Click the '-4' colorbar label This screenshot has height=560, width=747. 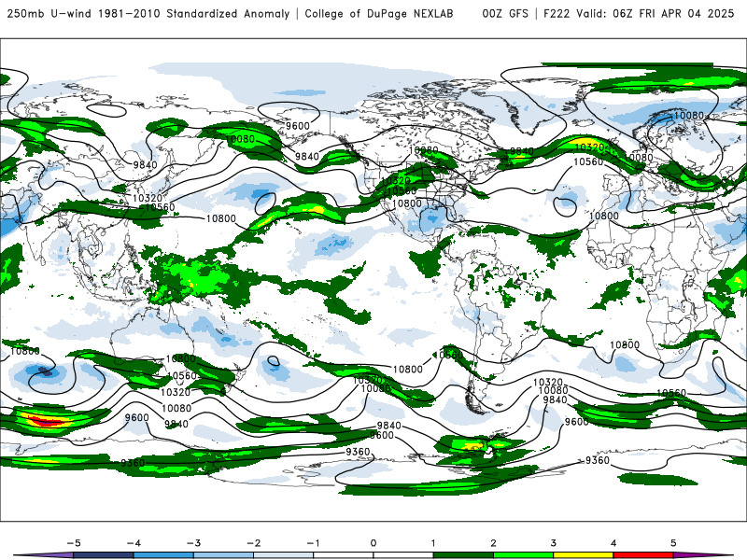[x=134, y=543]
